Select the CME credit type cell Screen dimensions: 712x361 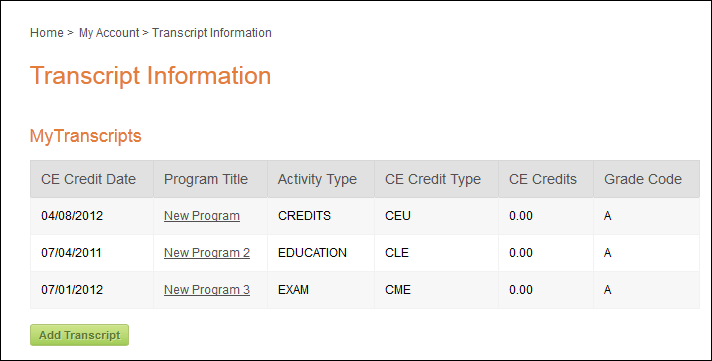coord(436,290)
